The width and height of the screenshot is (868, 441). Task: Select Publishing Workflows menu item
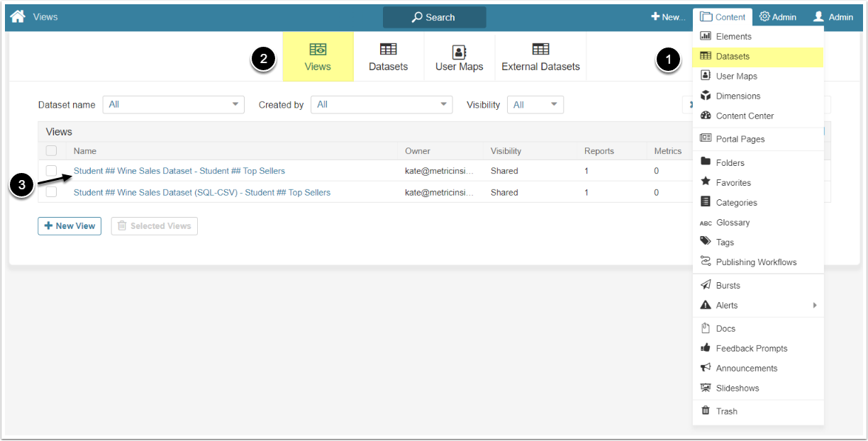[756, 262]
